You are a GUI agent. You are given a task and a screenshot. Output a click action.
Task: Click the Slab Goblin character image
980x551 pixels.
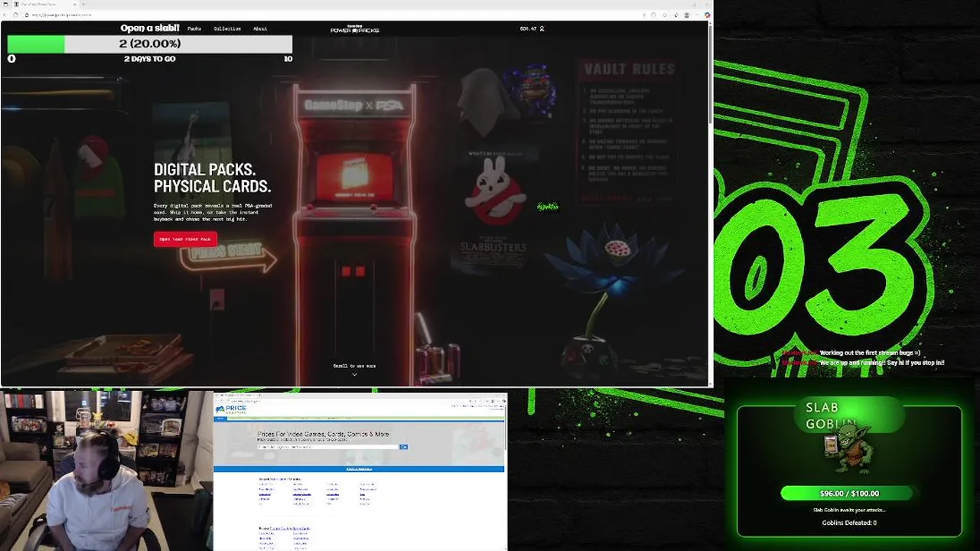tap(849, 448)
